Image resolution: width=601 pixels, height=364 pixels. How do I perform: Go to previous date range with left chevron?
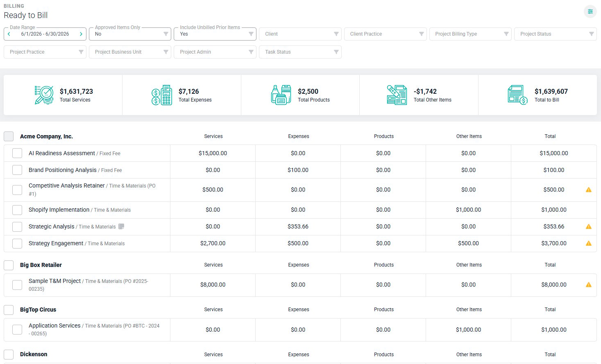click(9, 34)
